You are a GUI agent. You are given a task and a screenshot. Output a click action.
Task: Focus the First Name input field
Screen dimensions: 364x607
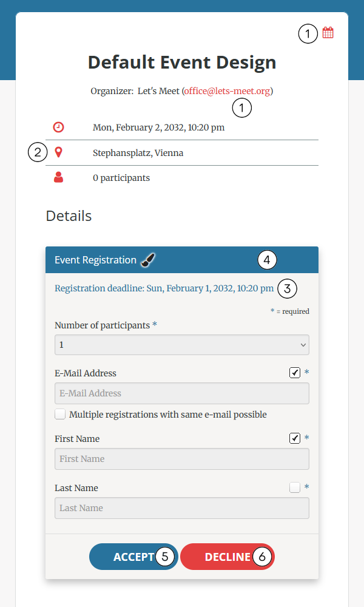click(x=182, y=459)
